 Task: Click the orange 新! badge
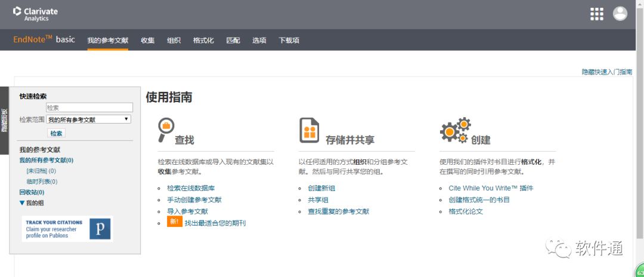tap(174, 221)
